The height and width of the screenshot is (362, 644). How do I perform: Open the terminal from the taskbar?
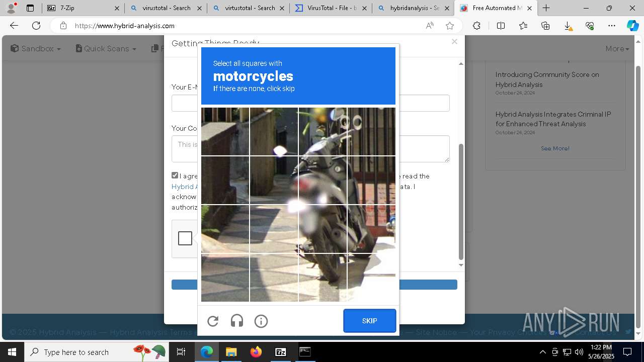(305, 352)
